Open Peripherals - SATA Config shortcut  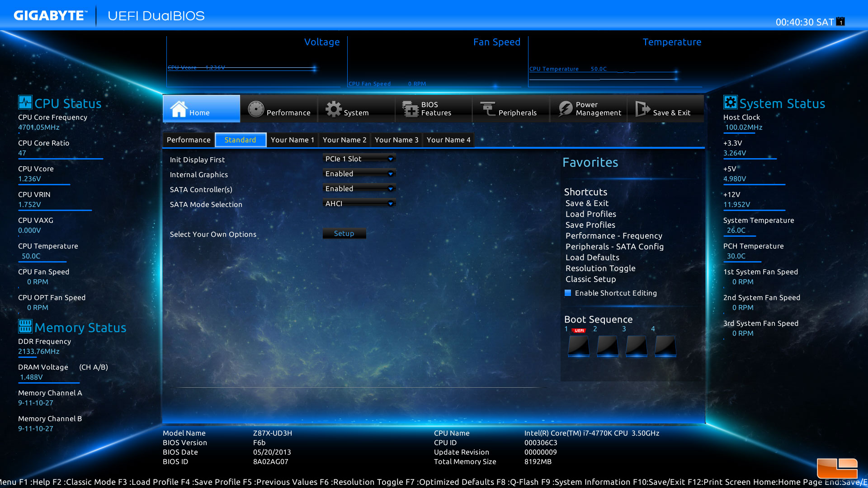614,247
